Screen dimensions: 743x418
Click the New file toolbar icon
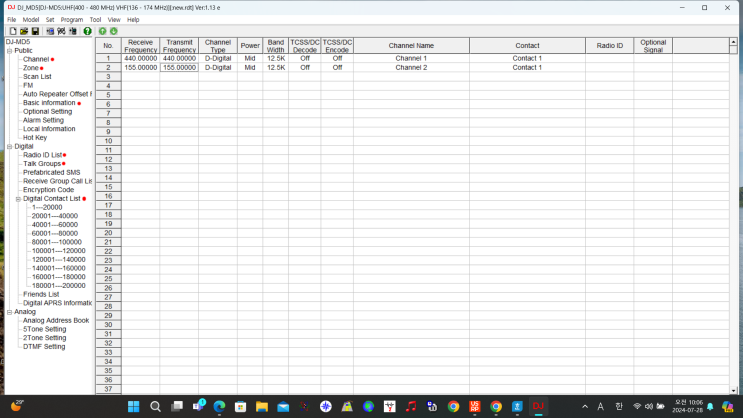click(x=13, y=31)
